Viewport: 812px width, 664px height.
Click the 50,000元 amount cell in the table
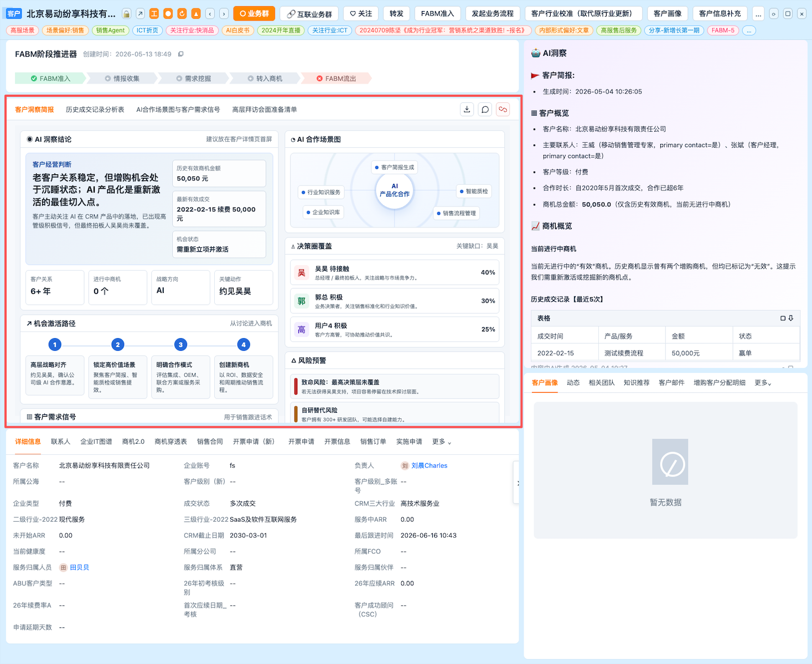point(699,353)
